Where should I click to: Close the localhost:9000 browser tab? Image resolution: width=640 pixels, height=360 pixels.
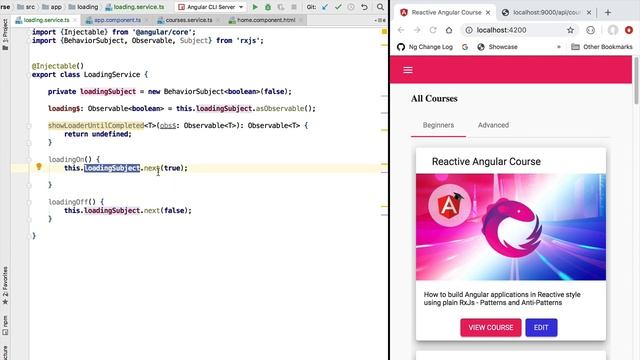(589, 13)
